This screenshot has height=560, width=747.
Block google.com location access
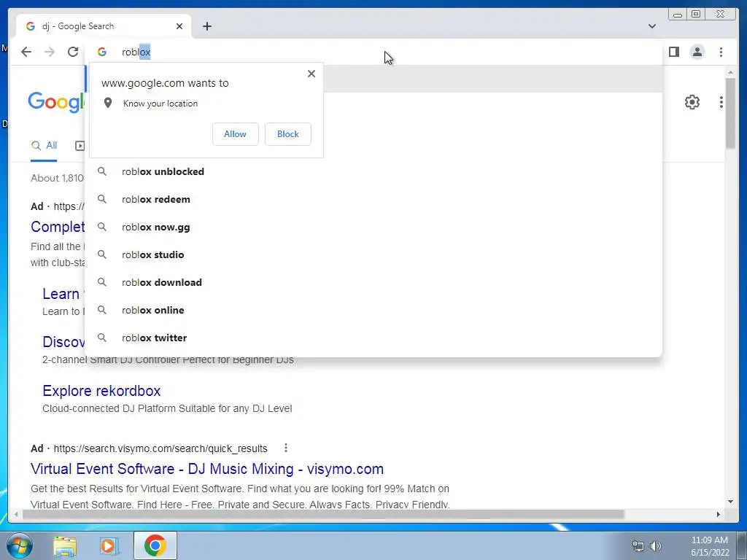(287, 134)
